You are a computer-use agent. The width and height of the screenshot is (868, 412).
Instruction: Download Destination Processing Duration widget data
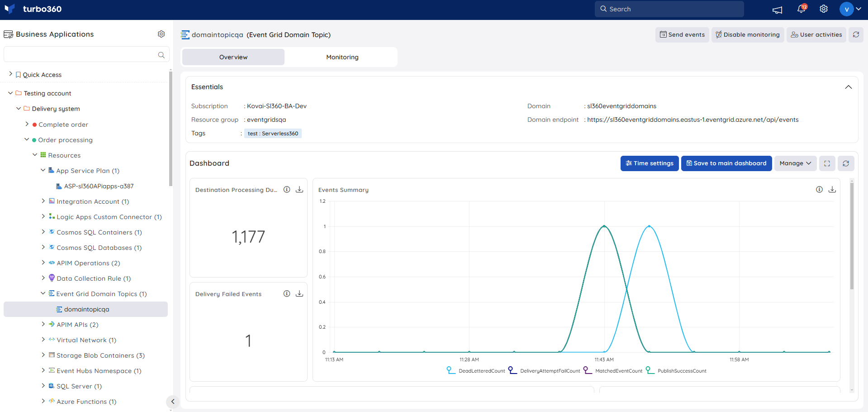(x=299, y=190)
